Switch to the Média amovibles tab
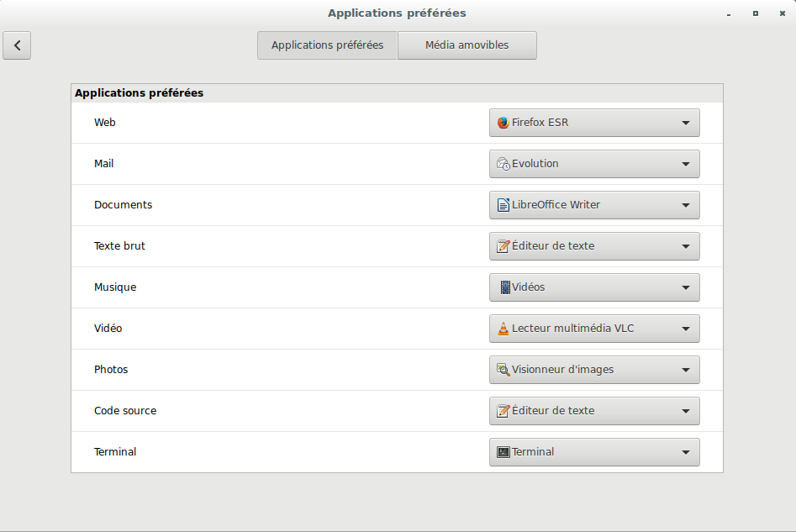This screenshot has height=532, width=796. coord(467,45)
